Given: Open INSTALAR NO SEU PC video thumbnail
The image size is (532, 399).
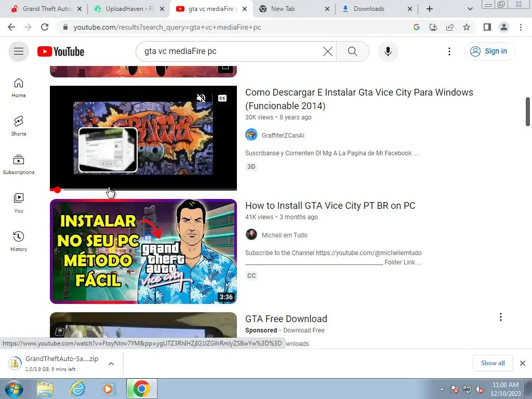Looking at the screenshot, I should (143, 251).
